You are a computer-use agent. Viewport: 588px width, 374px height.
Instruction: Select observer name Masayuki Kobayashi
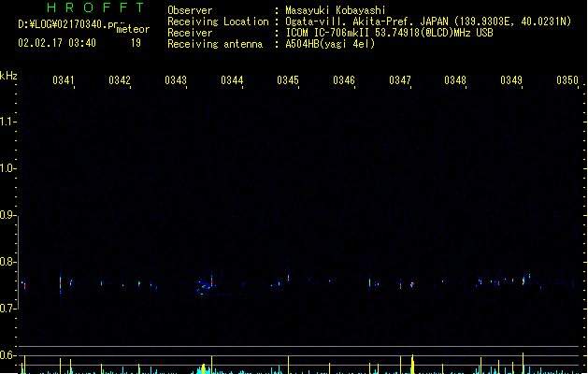point(336,10)
